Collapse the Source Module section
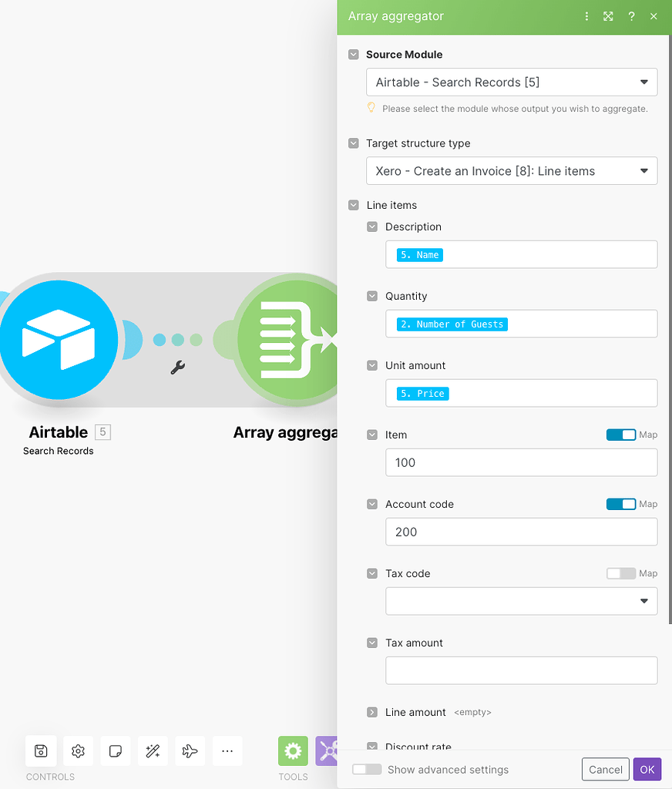Screen dimensions: 672x789 coord(354,55)
